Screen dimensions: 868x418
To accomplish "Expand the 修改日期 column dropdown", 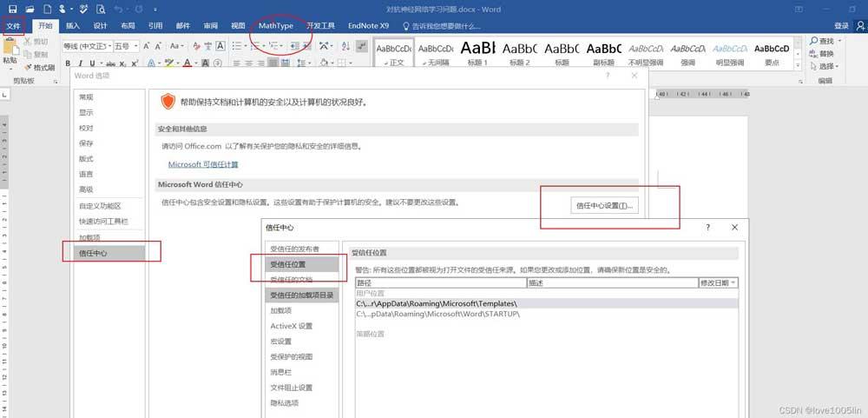I will [733, 282].
